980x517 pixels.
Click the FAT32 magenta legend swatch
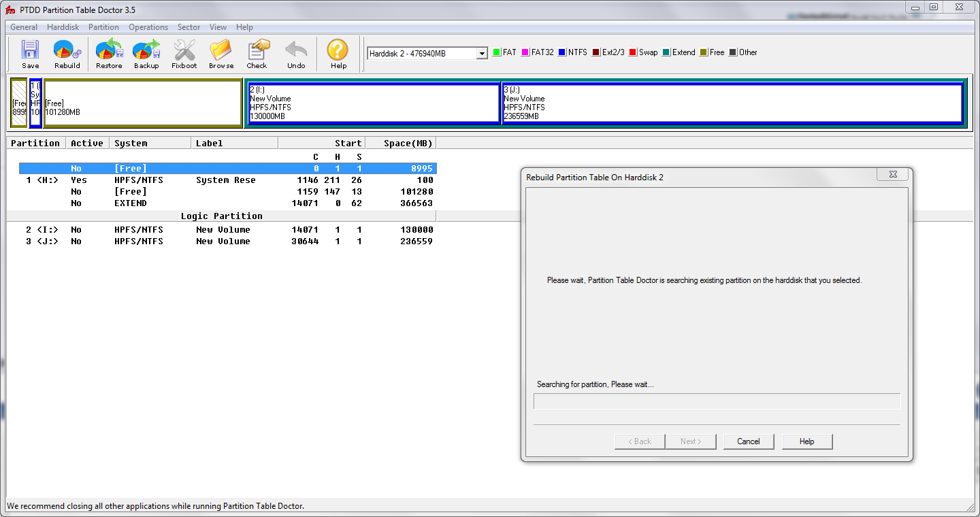(x=525, y=52)
